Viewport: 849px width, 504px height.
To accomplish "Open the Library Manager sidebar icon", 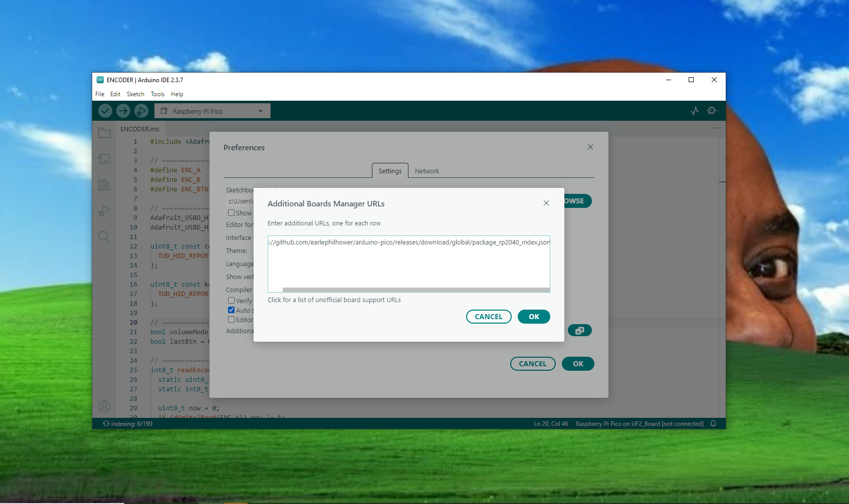I will (x=104, y=185).
